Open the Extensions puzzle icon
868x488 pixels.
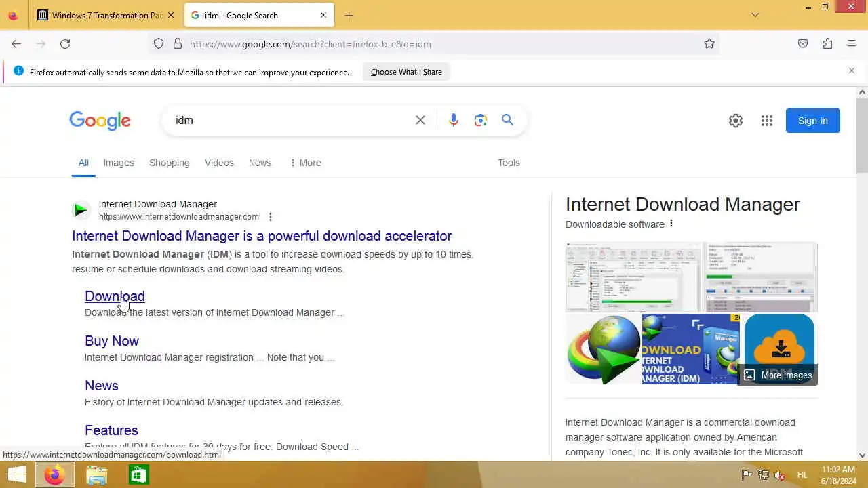point(827,44)
